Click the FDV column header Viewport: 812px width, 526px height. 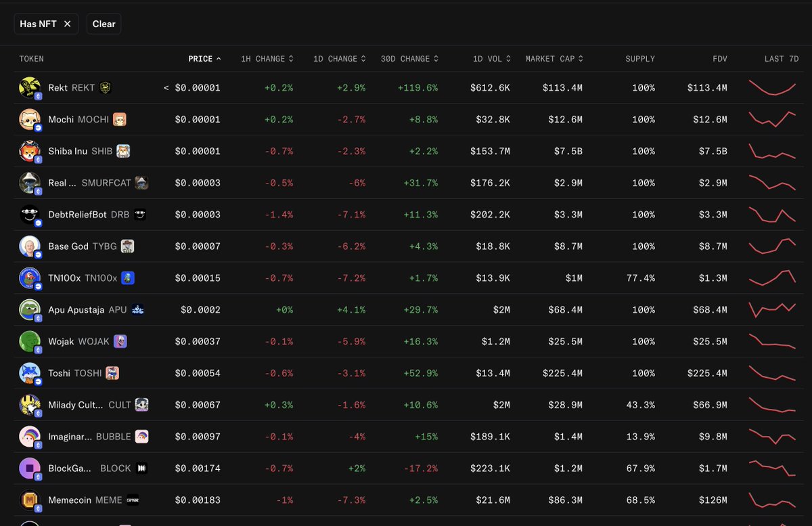click(x=720, y=59)
